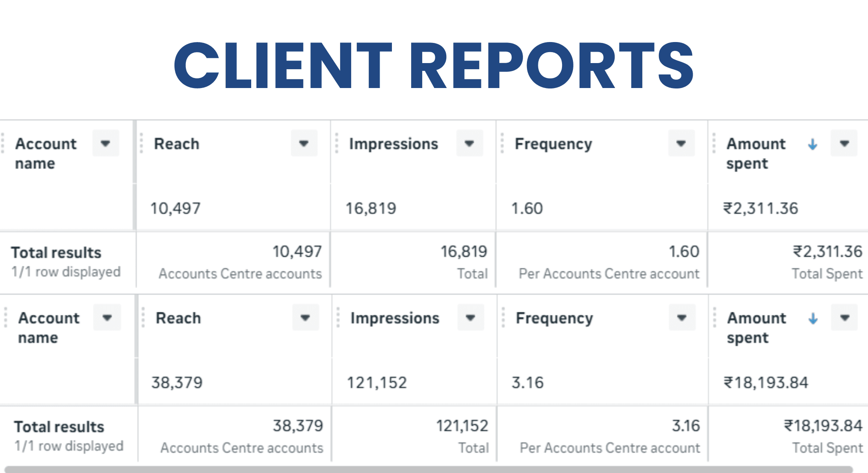Click the sort arrow on second Amount spent column
This screenshot has width=868, height=473.
click(813, 318)
